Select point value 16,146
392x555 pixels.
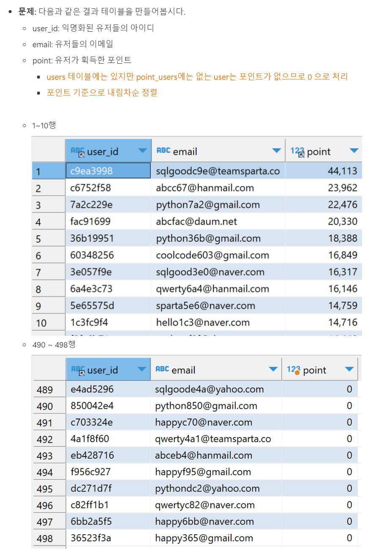click(324, 289)
